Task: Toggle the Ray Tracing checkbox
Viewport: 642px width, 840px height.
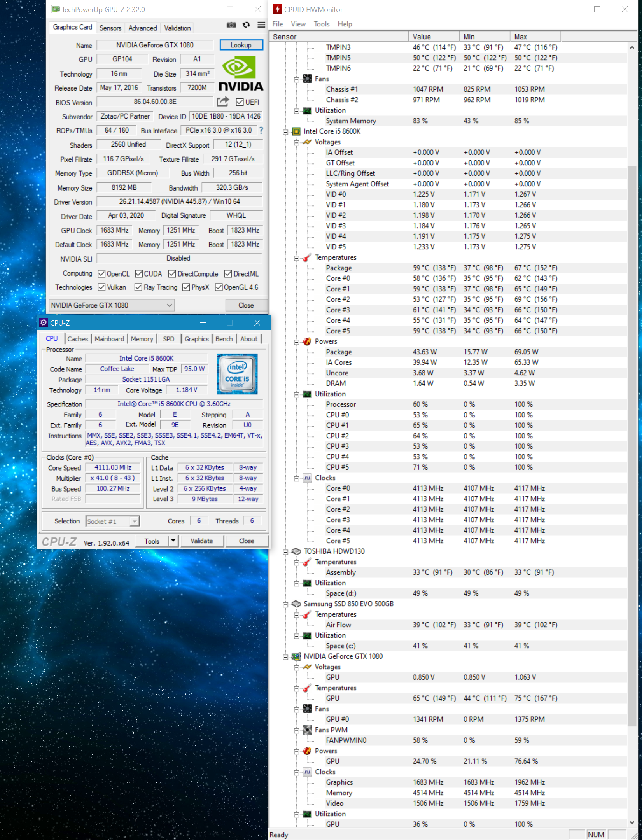Action: pyautogui.click(x=138, y=287)
